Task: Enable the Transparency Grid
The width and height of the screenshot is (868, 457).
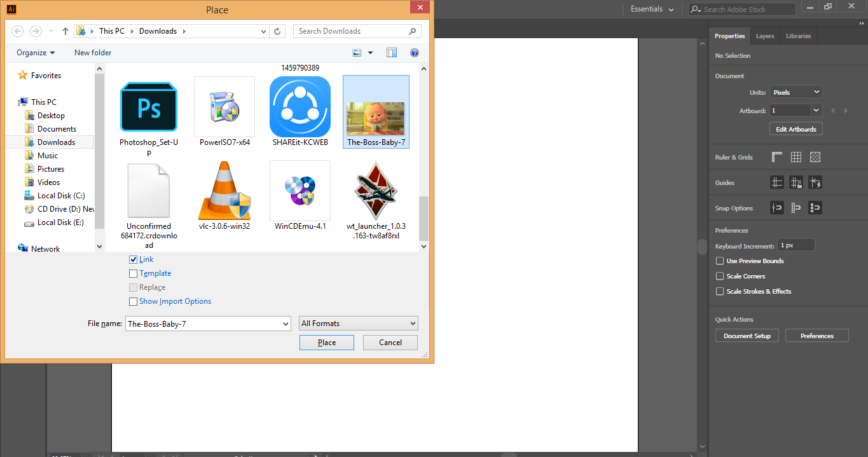Action: tap(815, 156)
